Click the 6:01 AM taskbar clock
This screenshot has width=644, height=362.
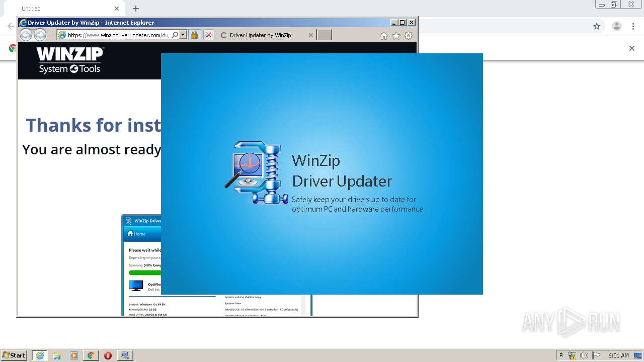[x=618, y=355]
